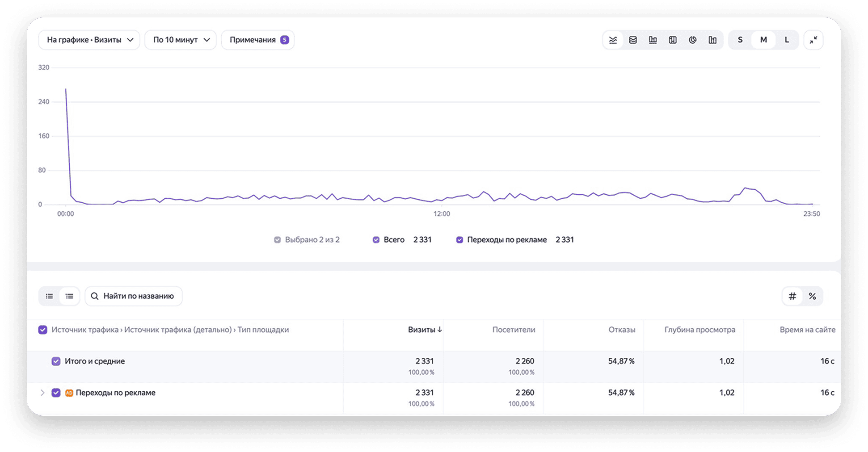Select the bar chart view icon
The height and width of the screenshot is (452, 868).
(x=653, y=40)
